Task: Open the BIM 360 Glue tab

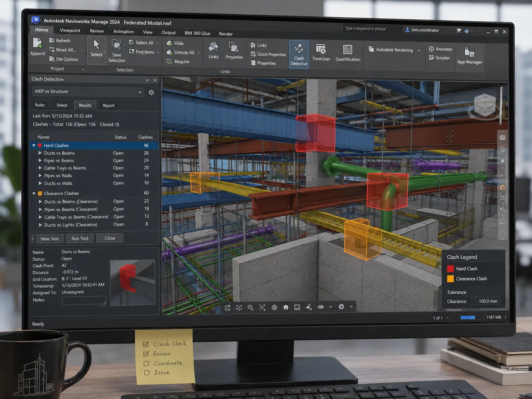Action: coord(197,33)
